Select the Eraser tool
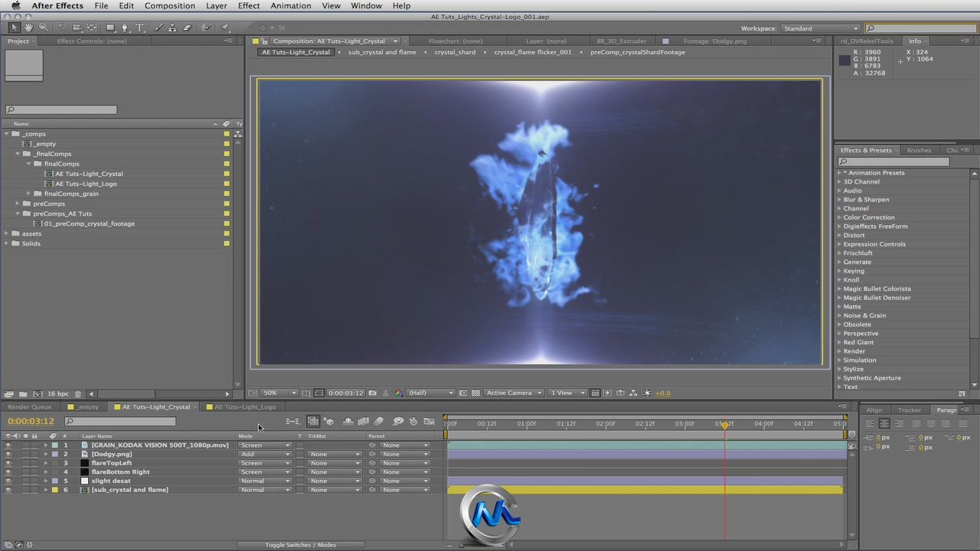 point(187,28)
